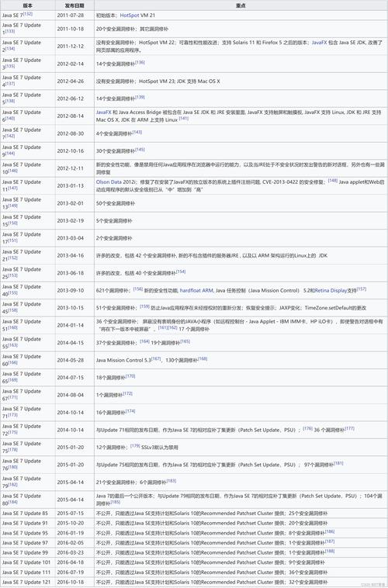388x588 pixels.
Task: Open the Olson Data link
Action: click(x=109, y=182)
